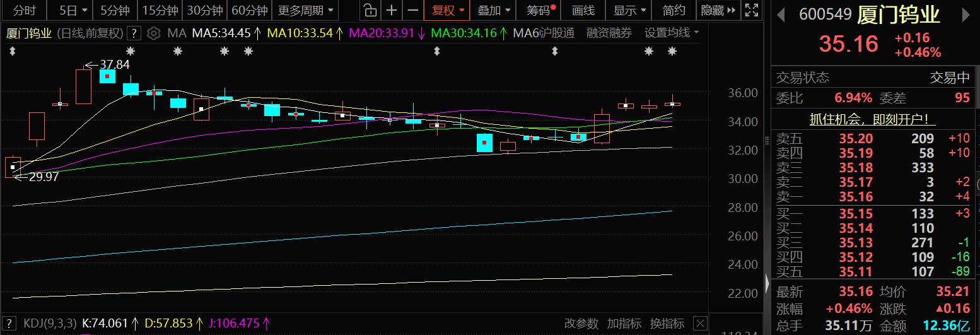980x335 pixels.
Task: Switch to the 分时 tab
Action: click(x=25, y=10)
